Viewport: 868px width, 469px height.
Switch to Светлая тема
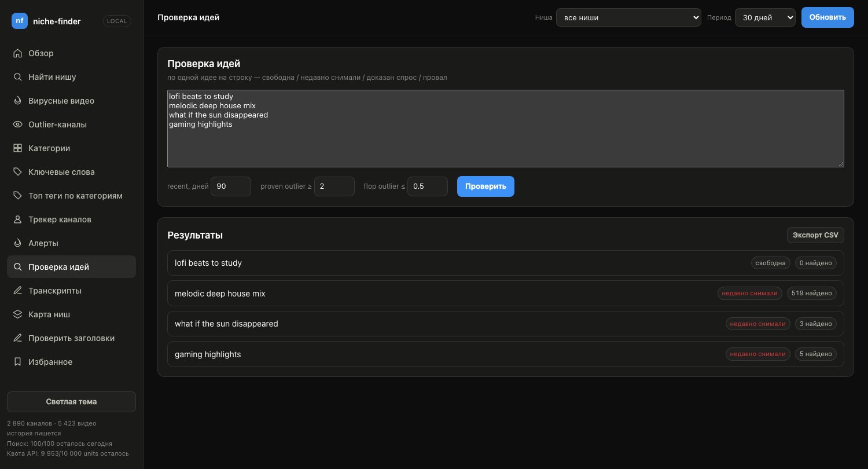(71, 402)
